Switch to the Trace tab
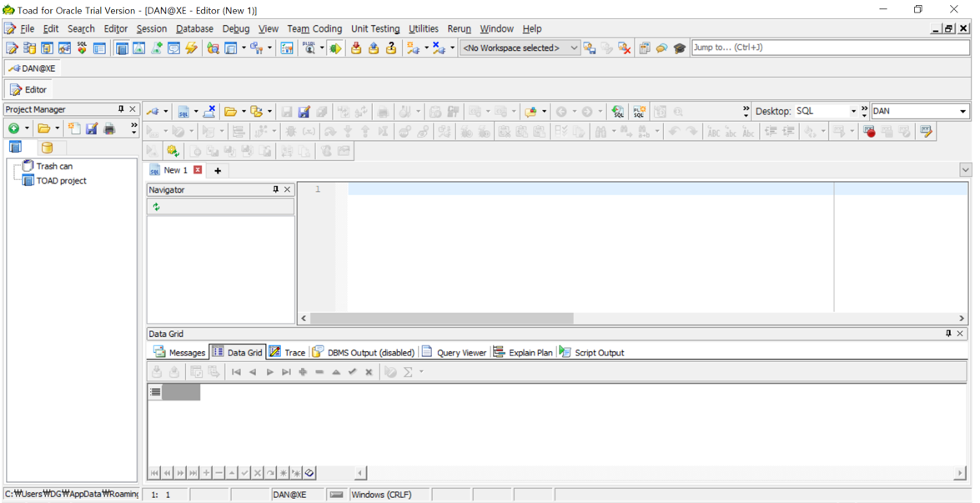 (288, 352)
